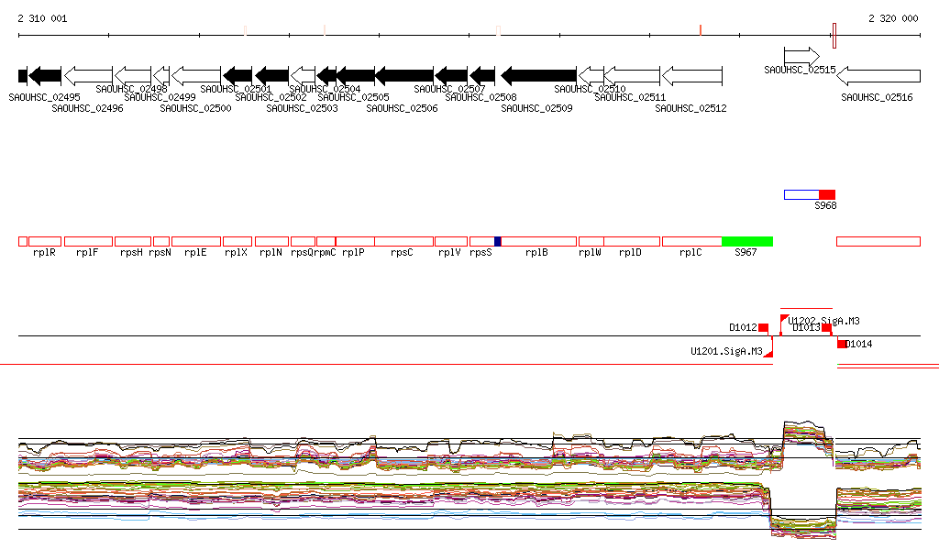
Task: Click the U1202.SigA.M3 promoter flag
Action: coord(784,318)
